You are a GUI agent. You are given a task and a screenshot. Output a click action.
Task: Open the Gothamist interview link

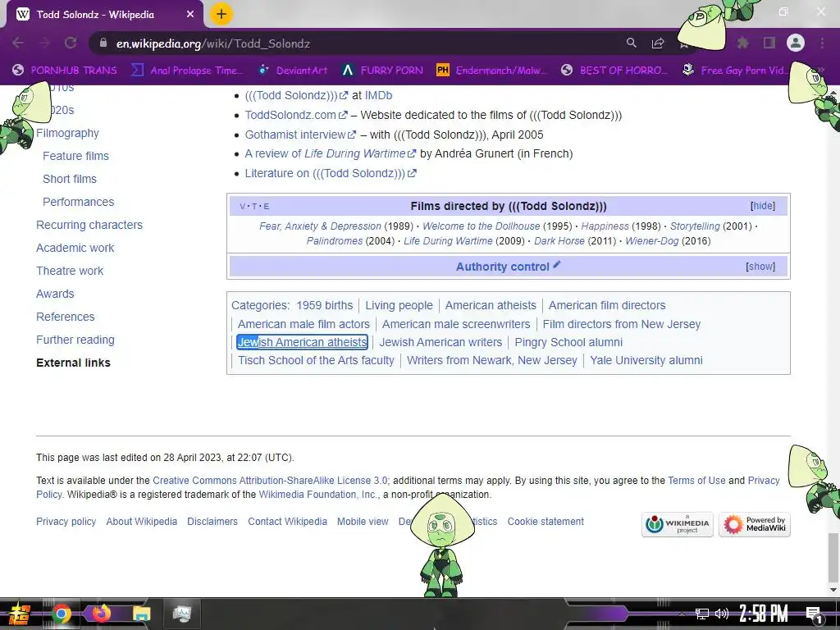tap(300, 135)
